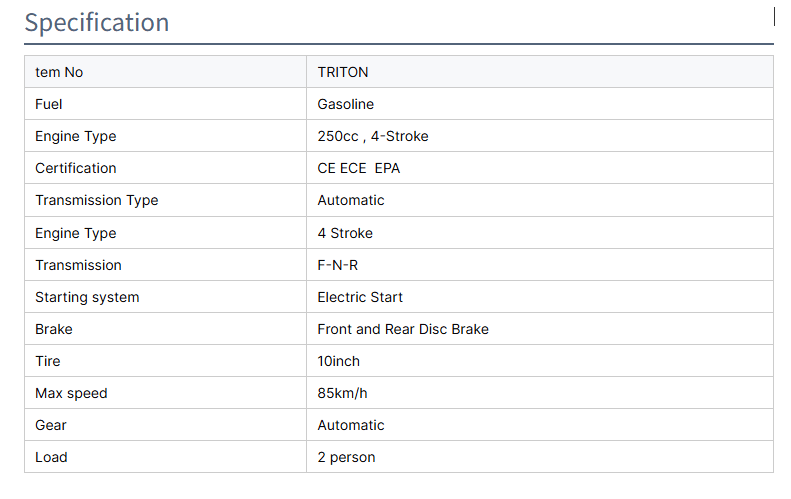Click the 250cc, 4-Stroke engine value

373,136
